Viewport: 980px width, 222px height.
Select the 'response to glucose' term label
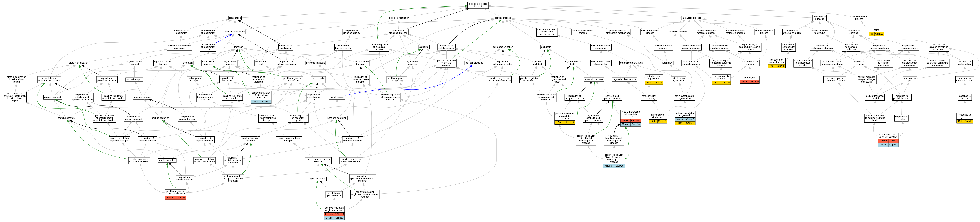coord(965,116)
